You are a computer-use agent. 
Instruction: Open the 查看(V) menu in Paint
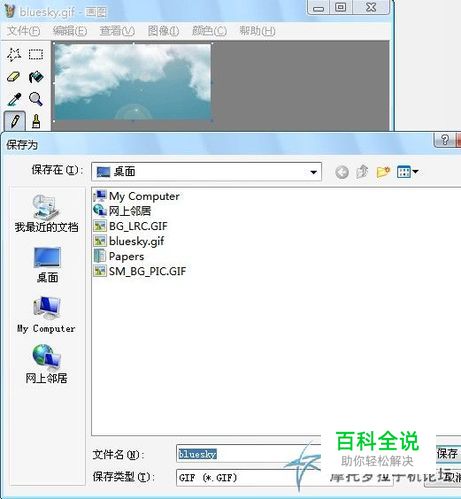[x=117, y=31]
